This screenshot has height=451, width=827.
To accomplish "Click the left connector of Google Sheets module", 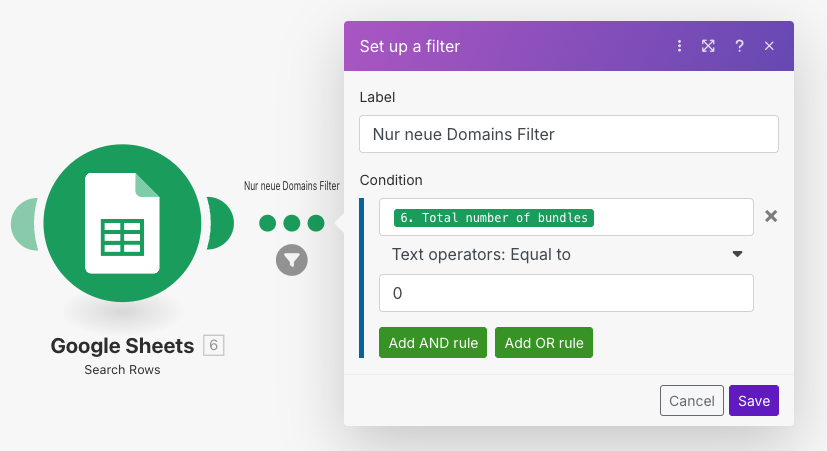I will pos(24,223).
